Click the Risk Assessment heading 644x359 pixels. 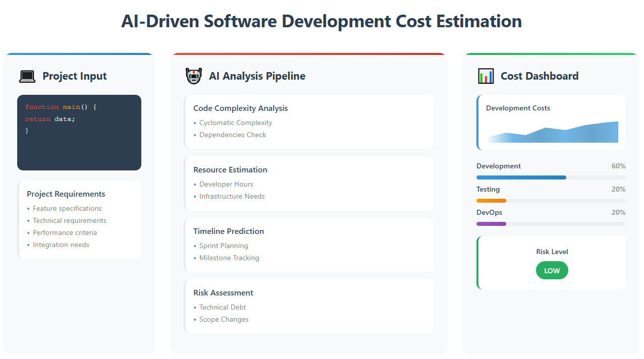click(x=223, y=293)
